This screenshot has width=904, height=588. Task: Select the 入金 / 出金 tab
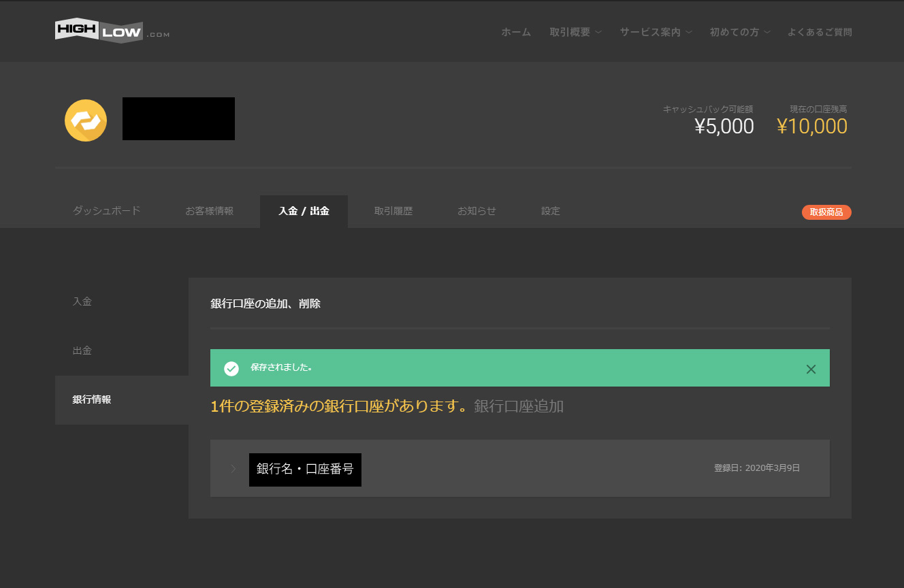[x=304, y=211]
